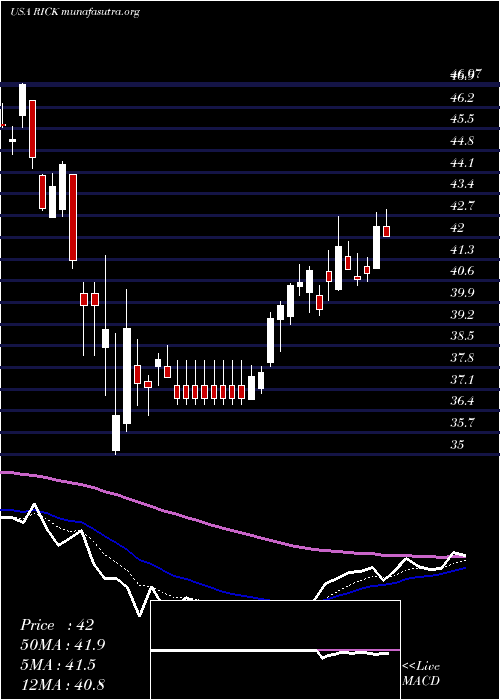
Task: Click the 44.1 price axis label
Action: click(462, 163)
